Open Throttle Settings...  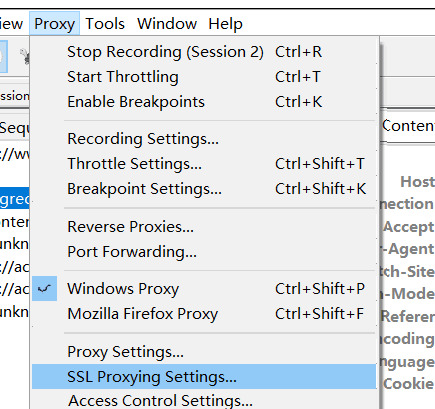tap(204, 164)
